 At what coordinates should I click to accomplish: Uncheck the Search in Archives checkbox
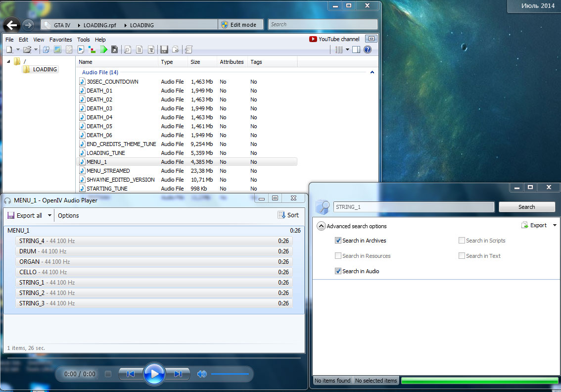(338, 241)
